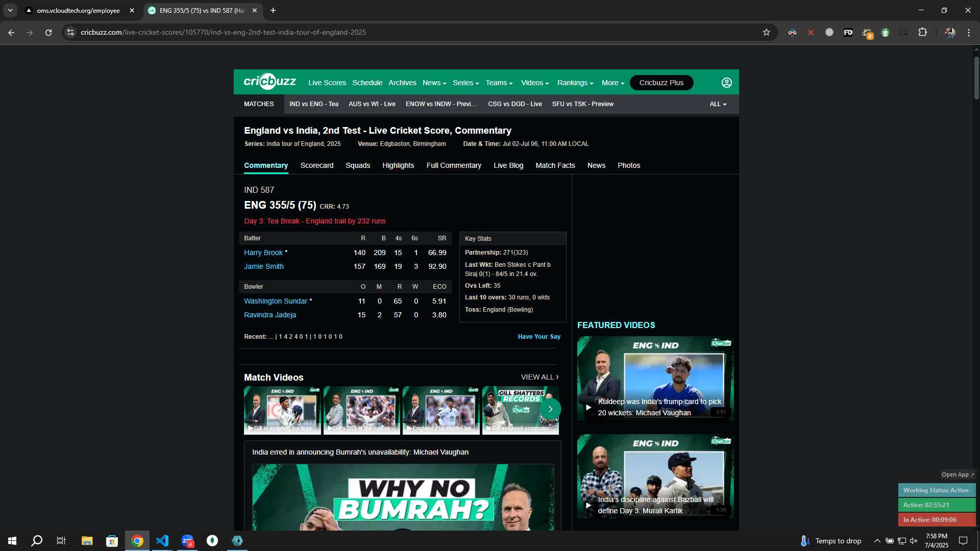
Task: Click the red X extension icon
Action: [x=811, y=32]
